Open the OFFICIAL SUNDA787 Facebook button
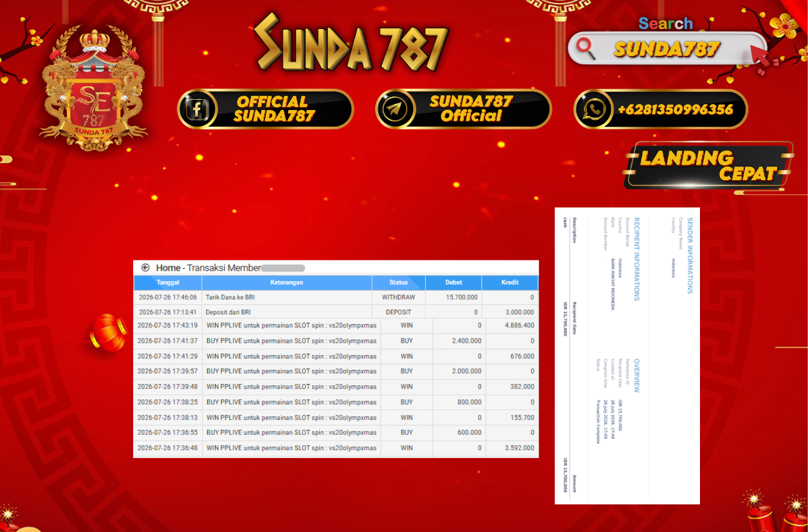Image resolution: width=808 pixels, height=532 pixels. [x=266, y=109]
